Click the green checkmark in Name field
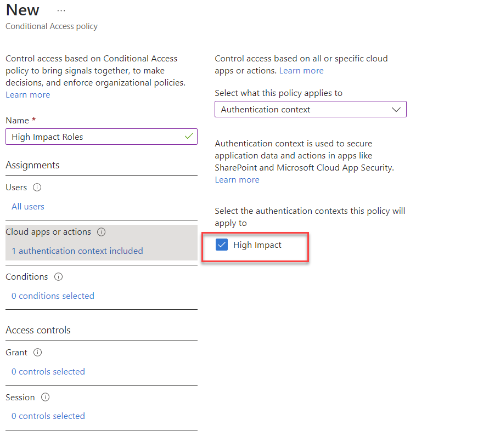This screenshot has height=448, width=489. [x=188, y=136]
